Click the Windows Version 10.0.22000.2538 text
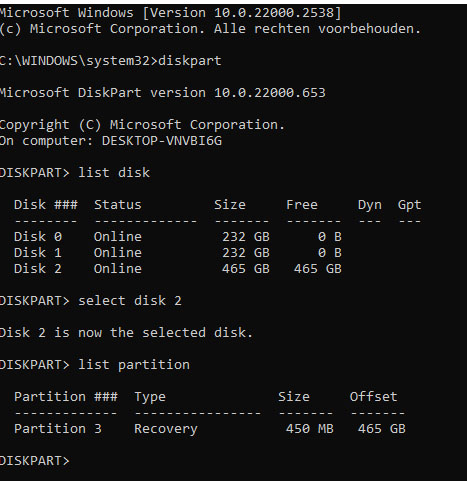The width and height of the screenshot is (467, 481). 243,13
